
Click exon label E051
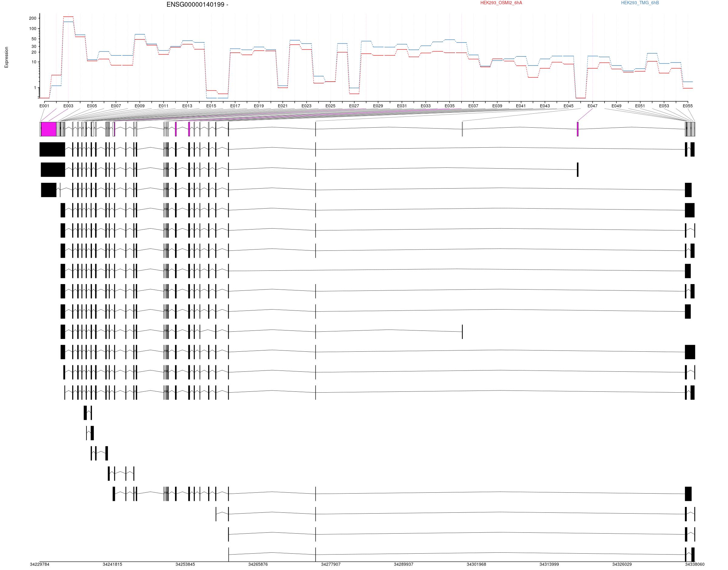(640, 106)
